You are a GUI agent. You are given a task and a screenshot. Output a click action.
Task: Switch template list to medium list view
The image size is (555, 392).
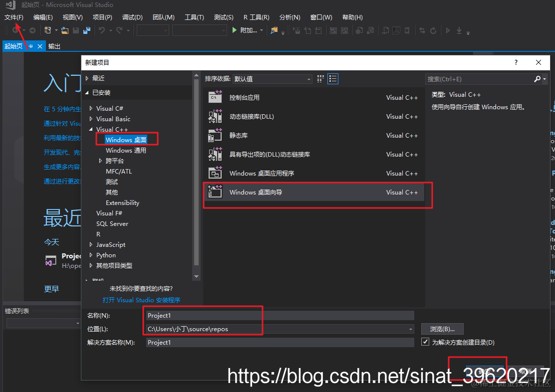pos(333,79)
